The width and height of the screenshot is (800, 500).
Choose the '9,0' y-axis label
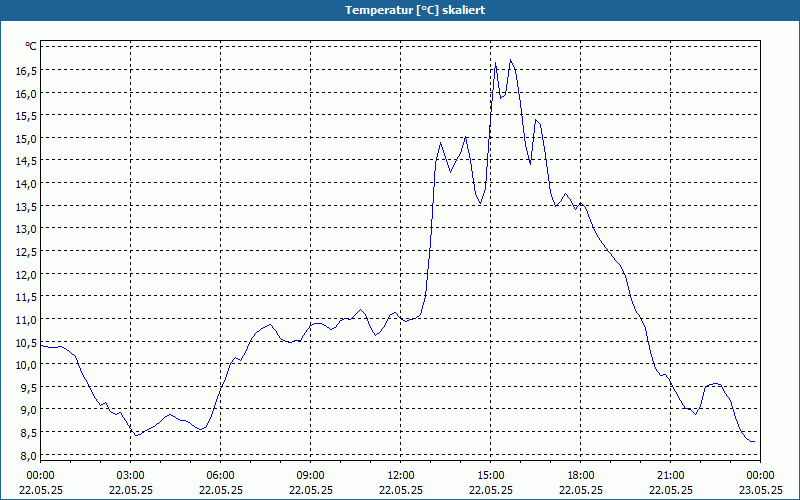pyautogui.click(x=29, y=410)
